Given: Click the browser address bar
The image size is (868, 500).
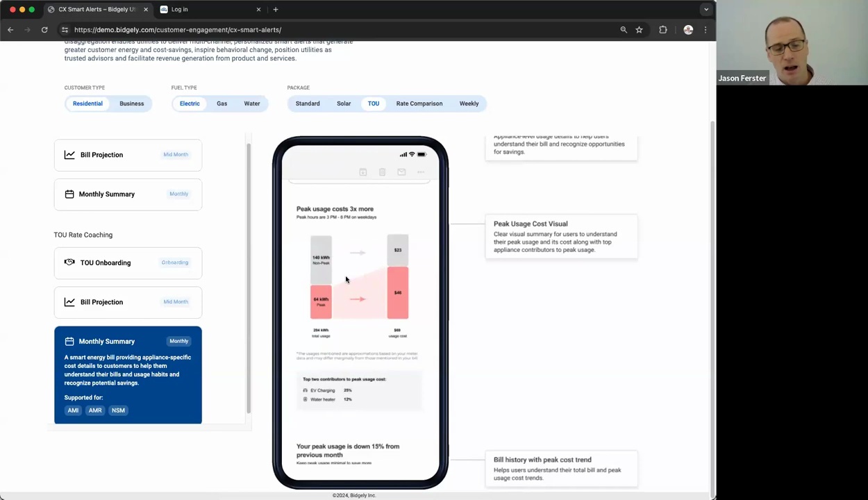Looking at the screenshot, I should pyautogui.click(x=278, y=29).
